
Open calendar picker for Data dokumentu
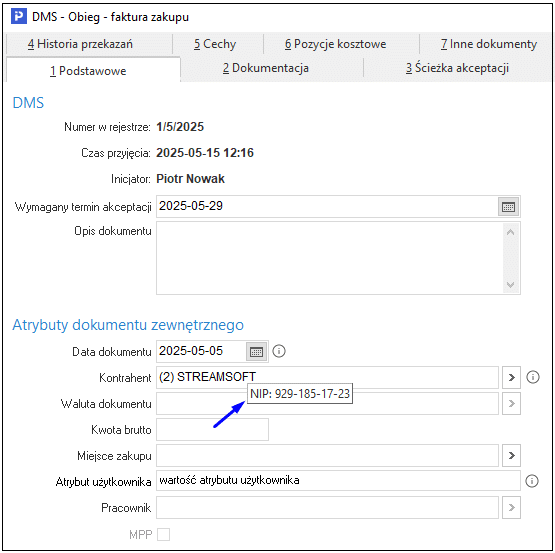tap(256, 352)
